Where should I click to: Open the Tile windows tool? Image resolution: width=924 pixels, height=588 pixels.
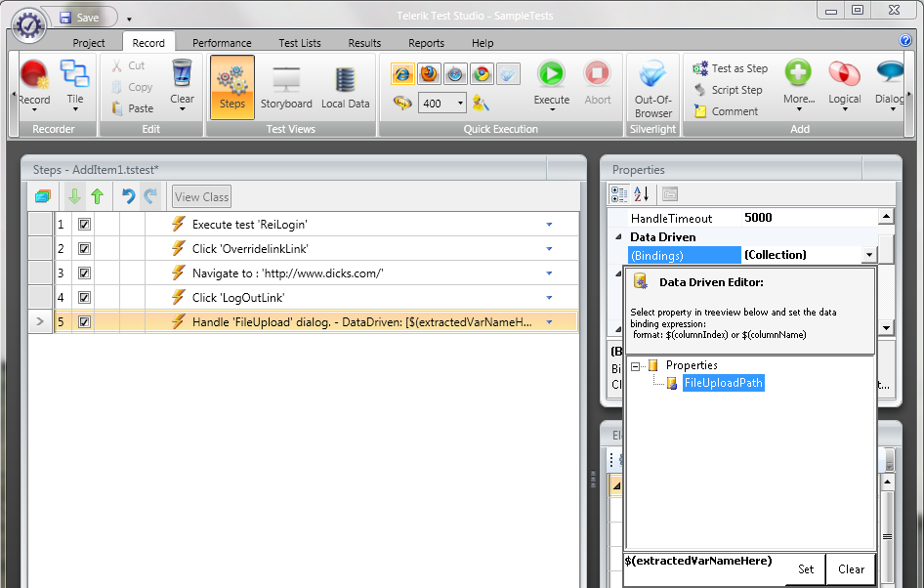tap(75, 85)
